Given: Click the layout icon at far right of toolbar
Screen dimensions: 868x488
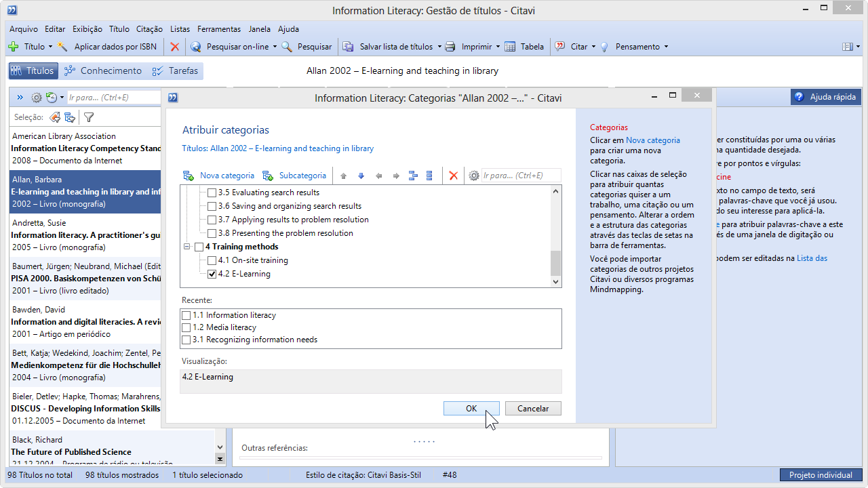Looking at the screenshot, I should click(847, 47).
